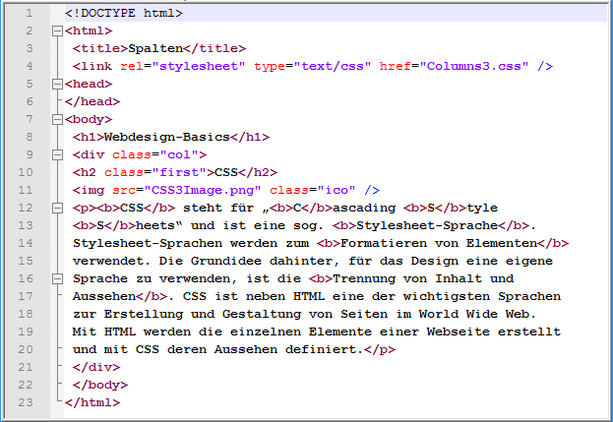613x422 pixels.
Task: Click the word wichtigsten on line 17
Action: pos(446,296)
